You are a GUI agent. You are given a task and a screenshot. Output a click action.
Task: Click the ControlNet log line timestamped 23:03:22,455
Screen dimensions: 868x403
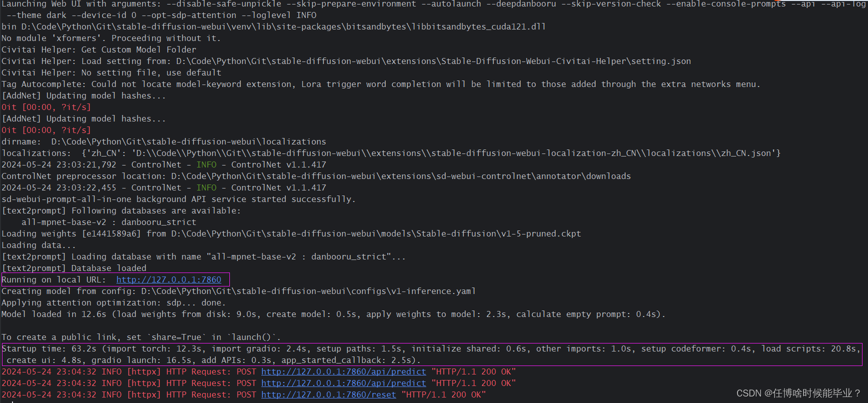coord(164,187)
